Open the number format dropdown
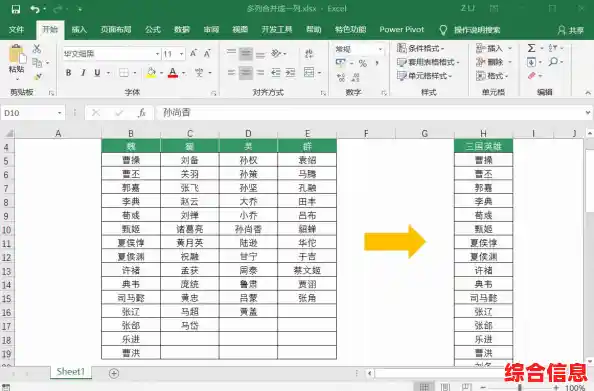594x391 pixels. pyautogui.click(x=380, y=49)
